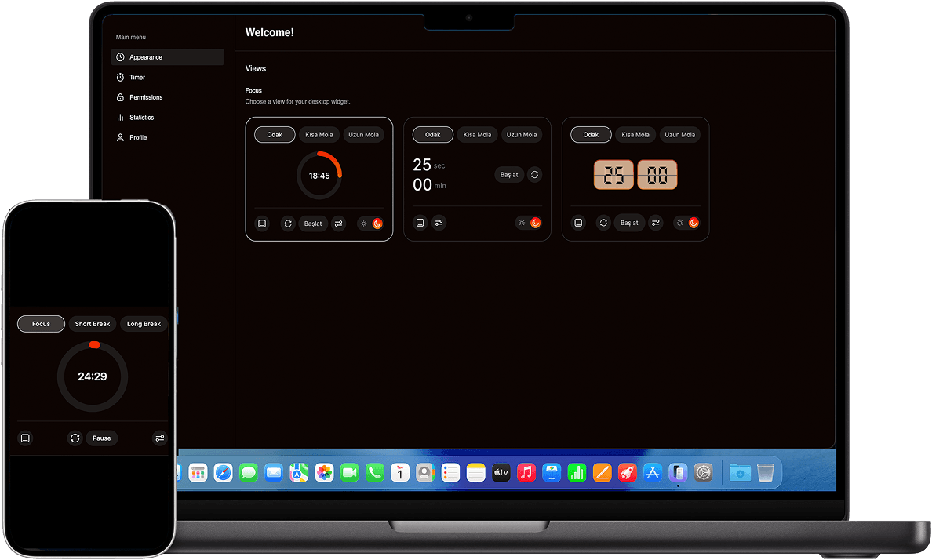Click Pause on the phone timer
The width and height of the screenshot is (932, 560).
point(102,438)
